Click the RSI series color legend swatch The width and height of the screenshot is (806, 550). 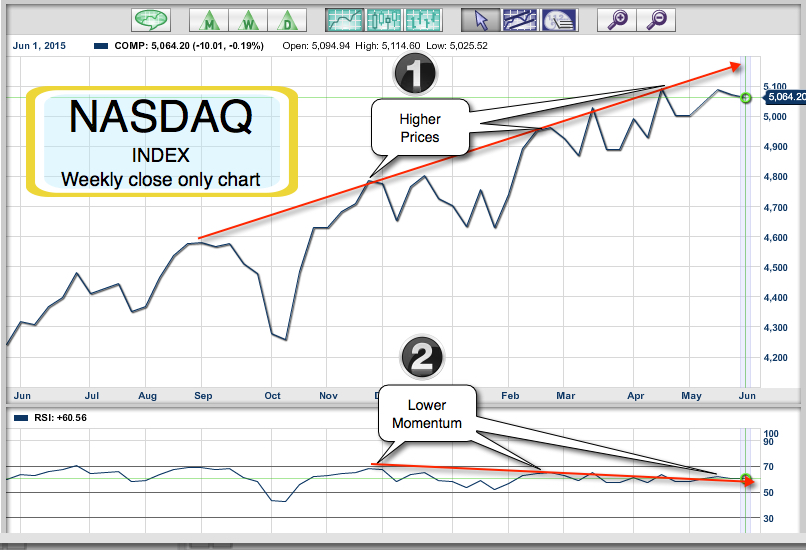[21, 418]
